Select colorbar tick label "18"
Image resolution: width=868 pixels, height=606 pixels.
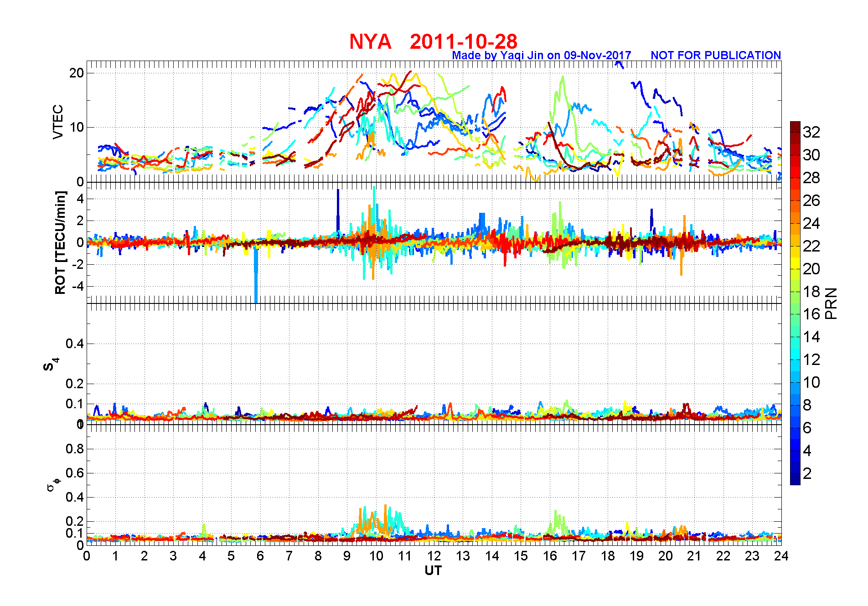(811, 292)
